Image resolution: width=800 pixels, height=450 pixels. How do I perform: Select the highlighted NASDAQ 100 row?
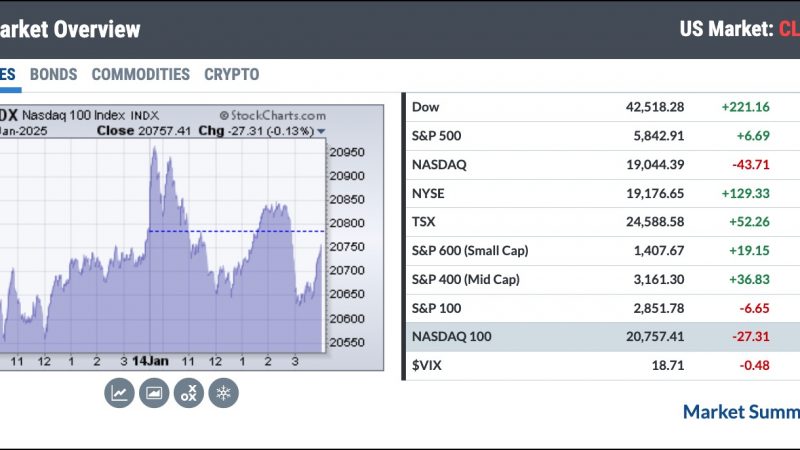603,337
